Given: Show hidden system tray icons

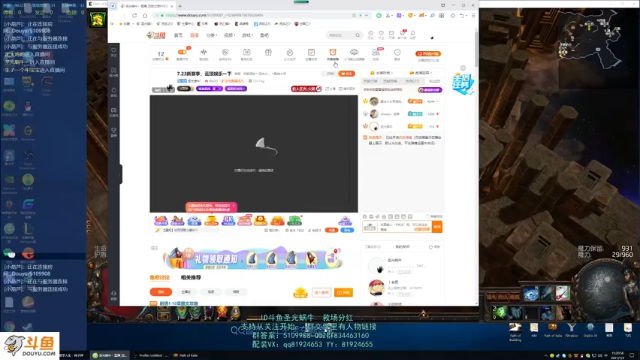Looking at the screenshot, I should coord(546,356).
